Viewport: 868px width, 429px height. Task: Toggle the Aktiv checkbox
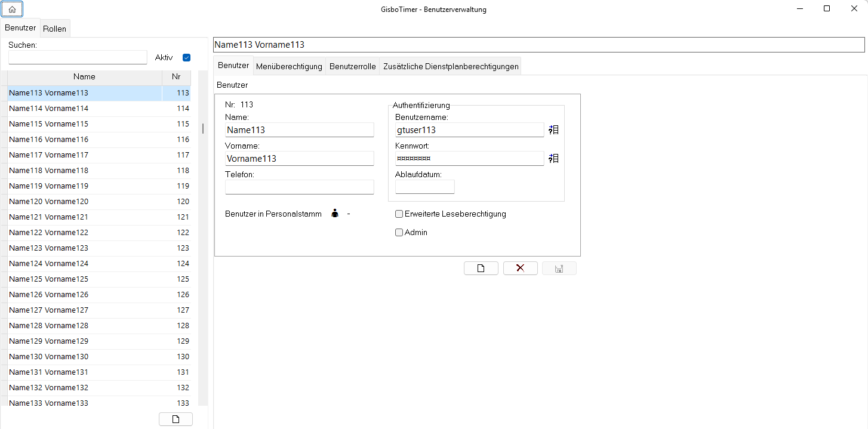[186, 58]
